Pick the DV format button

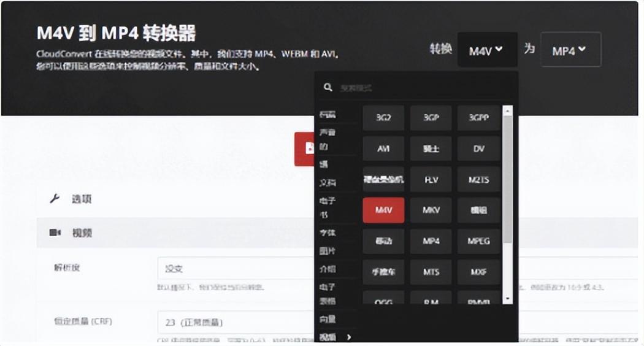478,148
